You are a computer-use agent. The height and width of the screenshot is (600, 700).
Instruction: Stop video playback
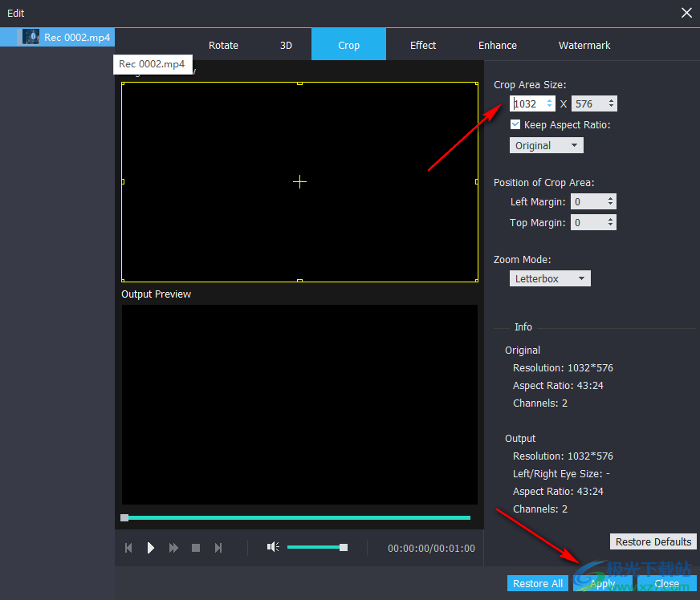196,548
